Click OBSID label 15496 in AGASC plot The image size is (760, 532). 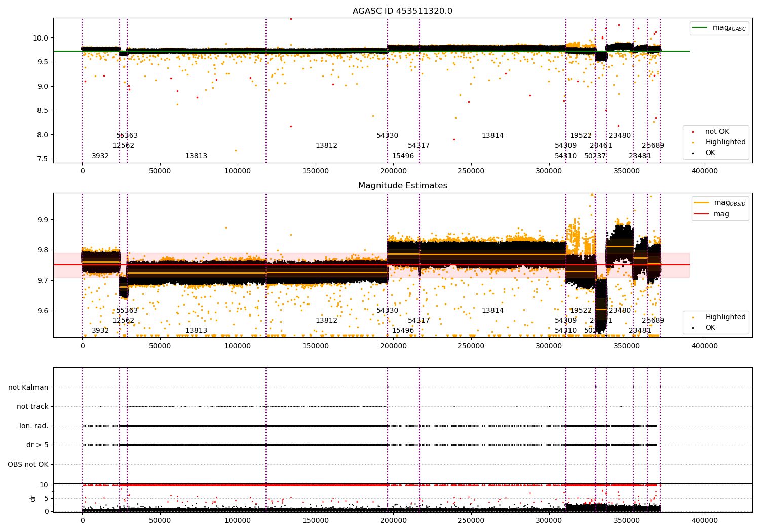coord(403,156)
